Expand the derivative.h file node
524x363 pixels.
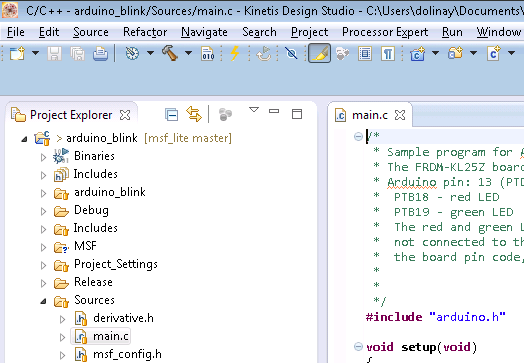click(62, 319)
